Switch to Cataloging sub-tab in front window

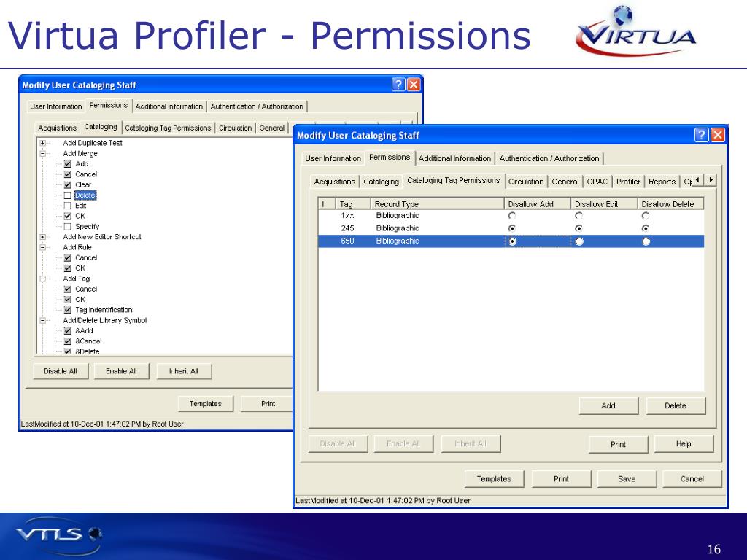(x=381, y=182)
